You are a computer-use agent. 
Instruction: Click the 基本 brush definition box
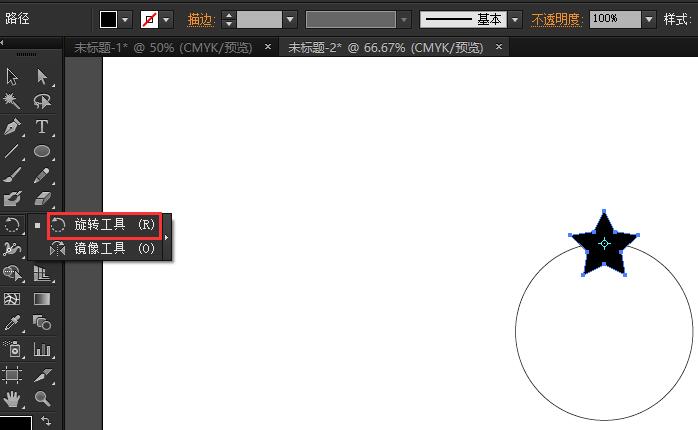[463, 19]
